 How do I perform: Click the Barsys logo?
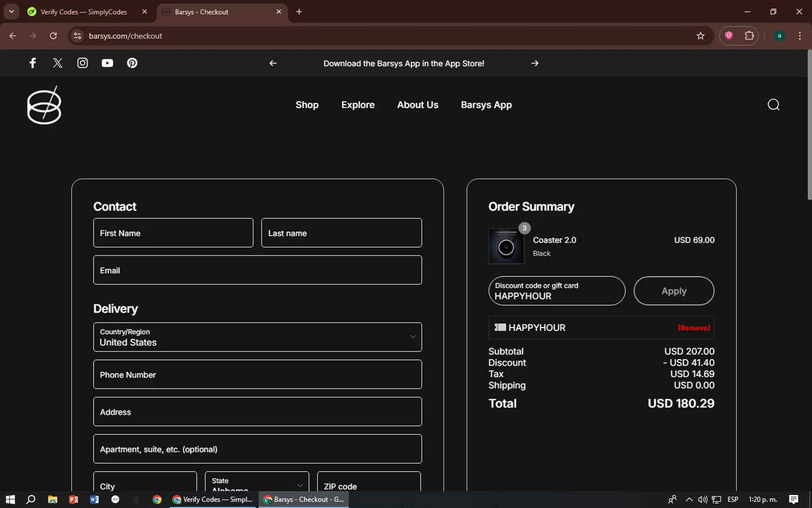click(44, 105)
